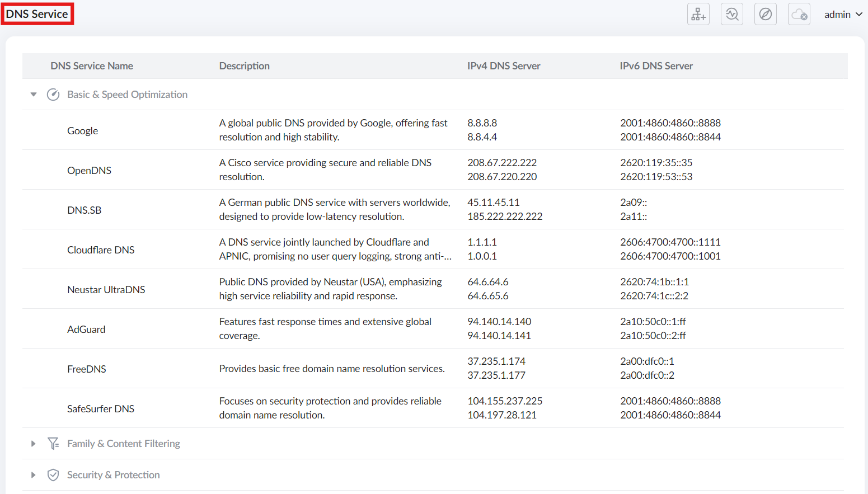Click the DNS Service Name column header

click(x=92, y=66)
